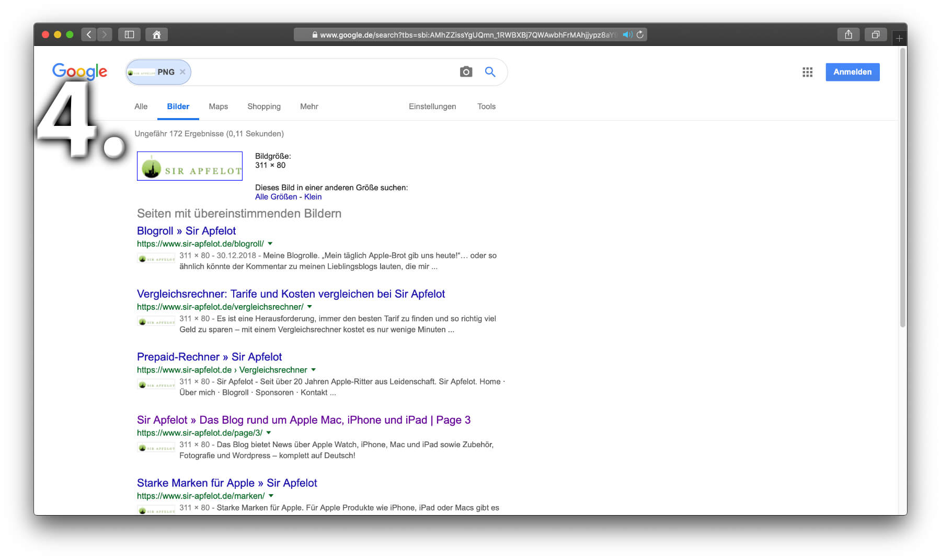Click the https://www.sir-apfelot.de/marken/ URL text

[x=201, y=496]
